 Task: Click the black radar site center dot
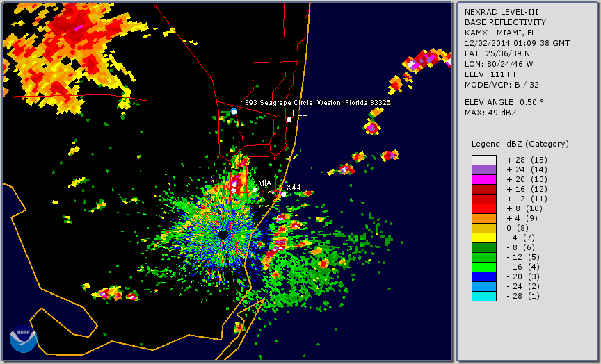[223, 235]
